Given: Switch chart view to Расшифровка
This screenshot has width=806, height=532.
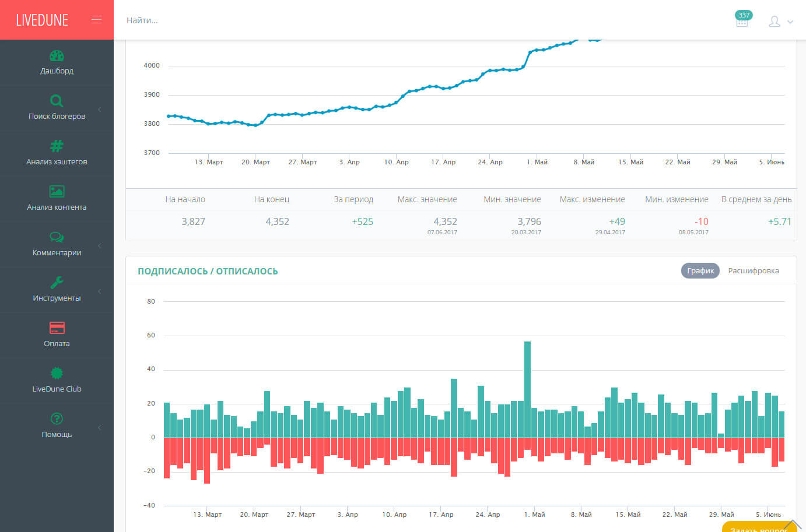Looking at the screenshot, I should point(754,271).
